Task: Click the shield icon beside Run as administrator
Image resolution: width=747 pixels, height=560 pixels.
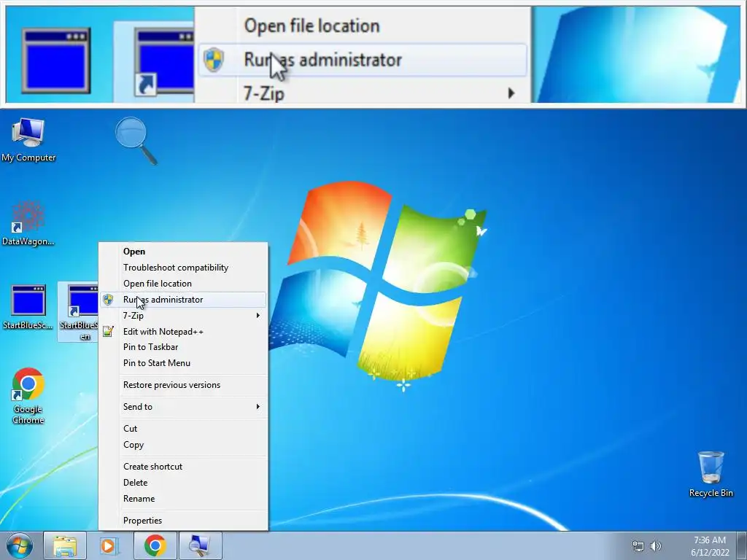Action: 108,300
